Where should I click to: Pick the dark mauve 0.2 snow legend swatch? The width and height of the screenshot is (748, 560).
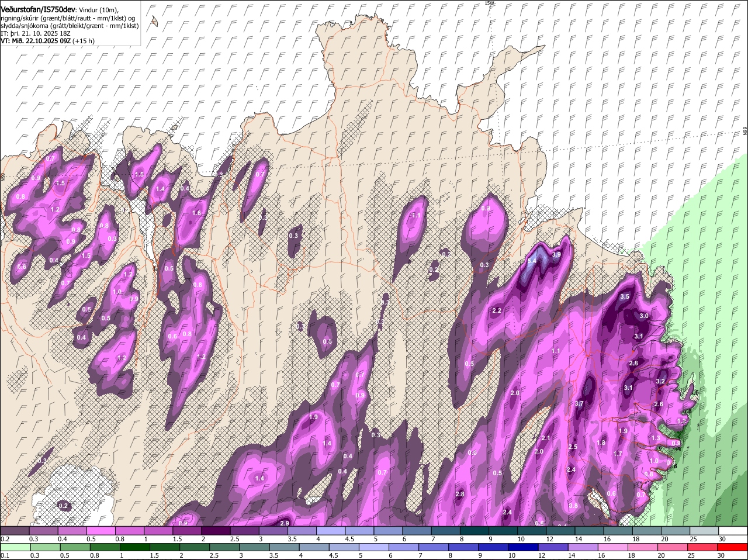(15, 531)
